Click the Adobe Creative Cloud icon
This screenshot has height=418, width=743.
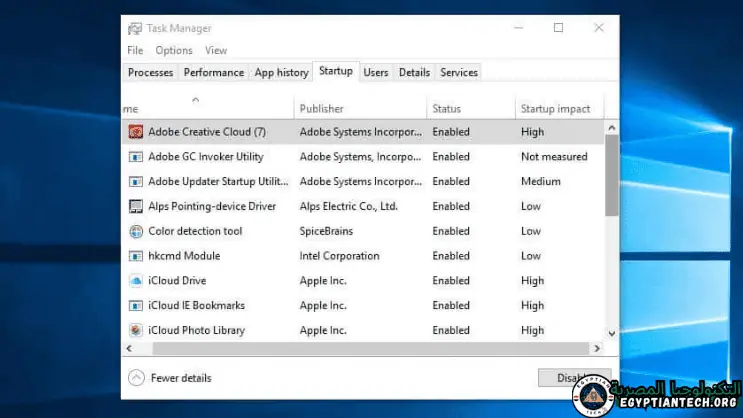coord(136,131)
